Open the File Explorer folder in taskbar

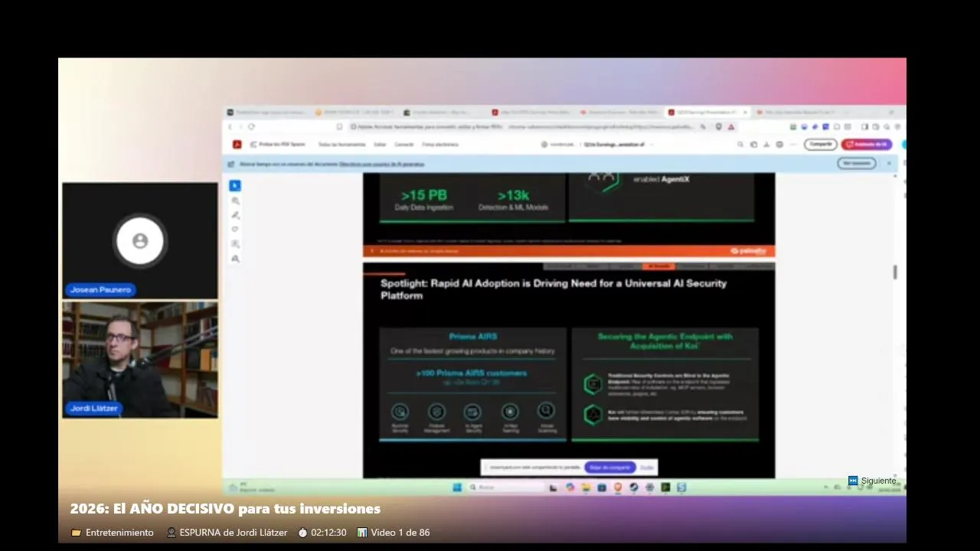pos(586,487)
